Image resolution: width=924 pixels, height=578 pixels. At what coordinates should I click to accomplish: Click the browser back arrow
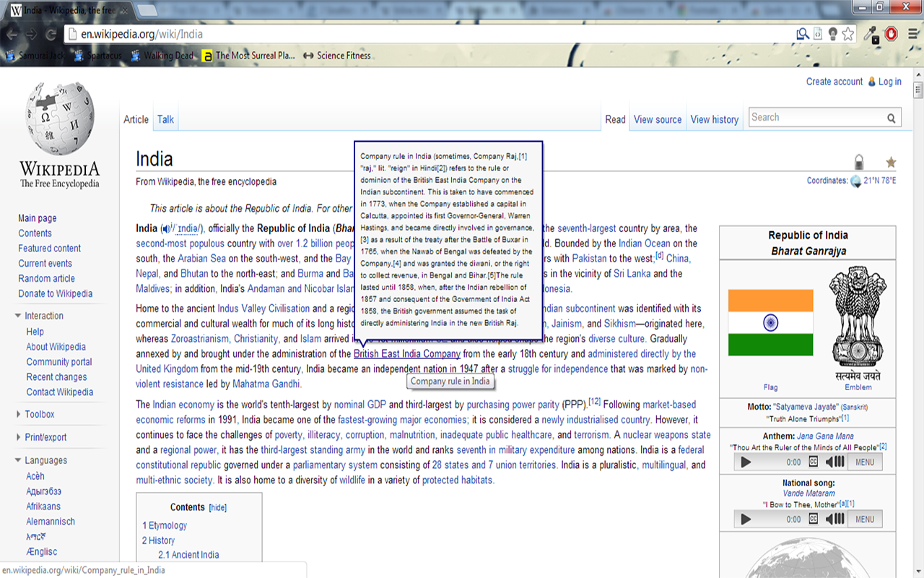[x=12, y=34]
